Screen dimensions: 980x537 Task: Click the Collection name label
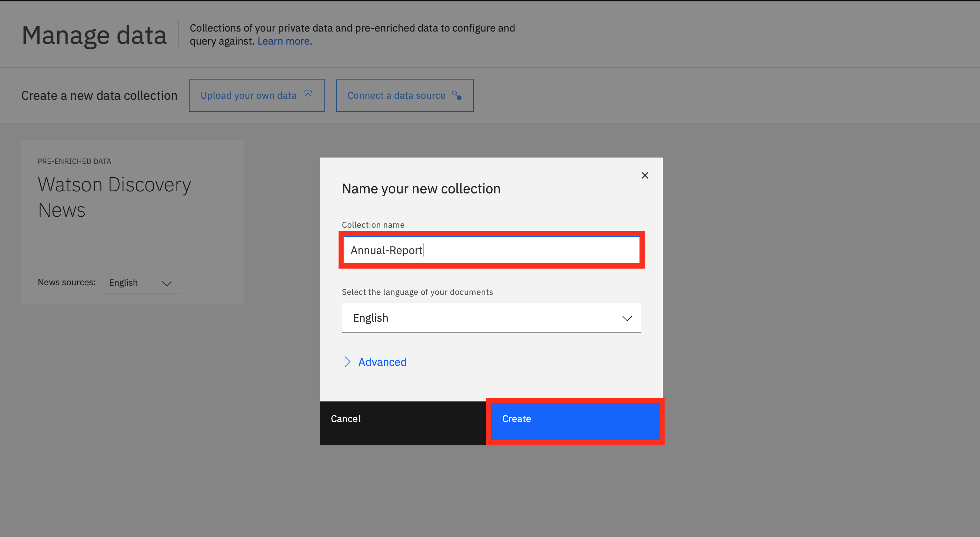click(373, 225)
